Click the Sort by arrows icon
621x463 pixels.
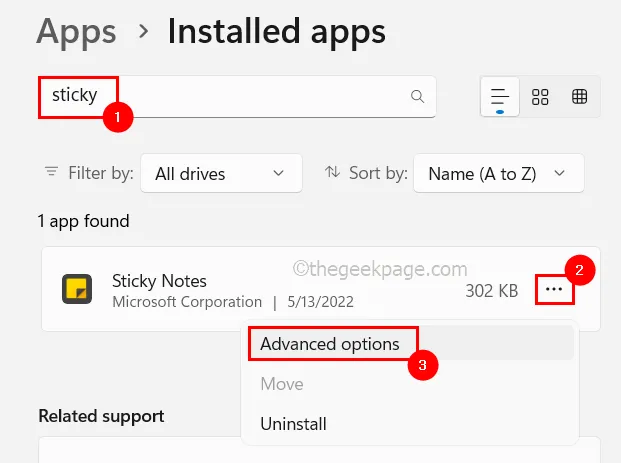pyautogui.click(x=332, y=172)
